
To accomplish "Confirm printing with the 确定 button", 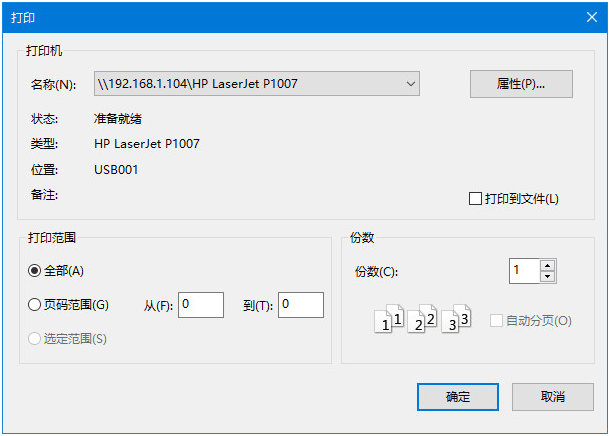I will pos(457,397).
